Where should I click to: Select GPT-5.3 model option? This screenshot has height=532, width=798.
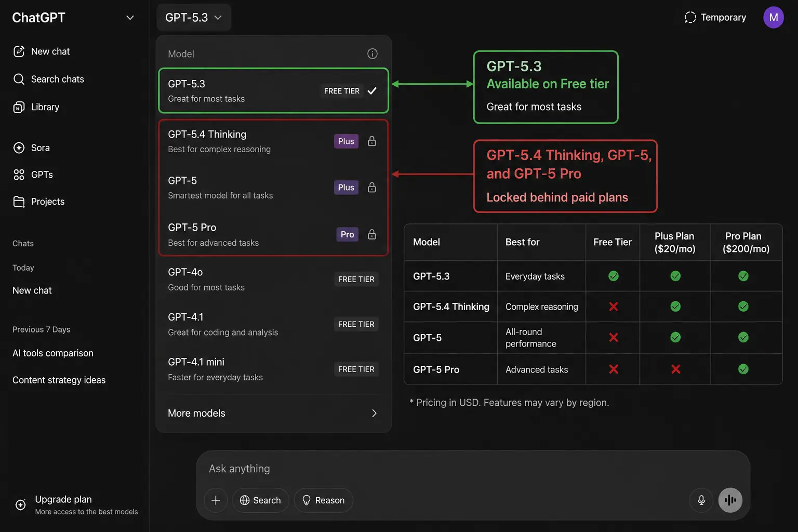273,90
